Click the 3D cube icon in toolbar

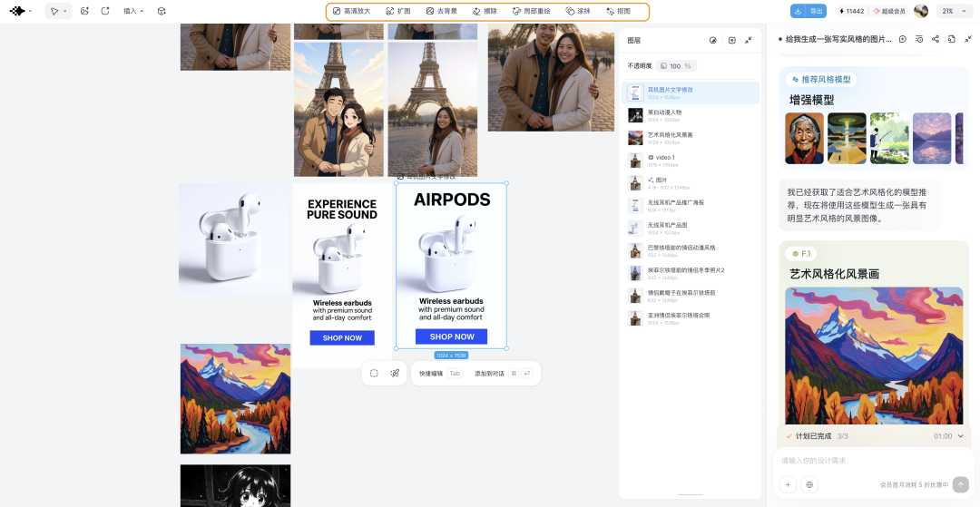pos(162,11)
